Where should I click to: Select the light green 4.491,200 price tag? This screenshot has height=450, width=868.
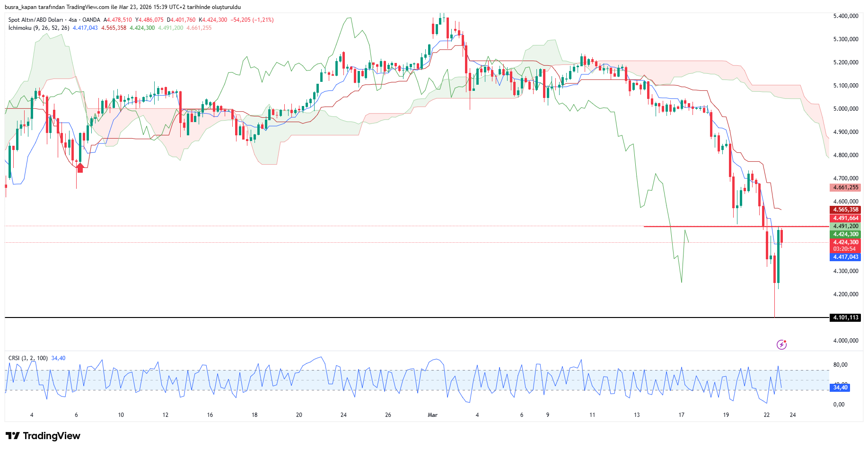[x=845, y=226]
